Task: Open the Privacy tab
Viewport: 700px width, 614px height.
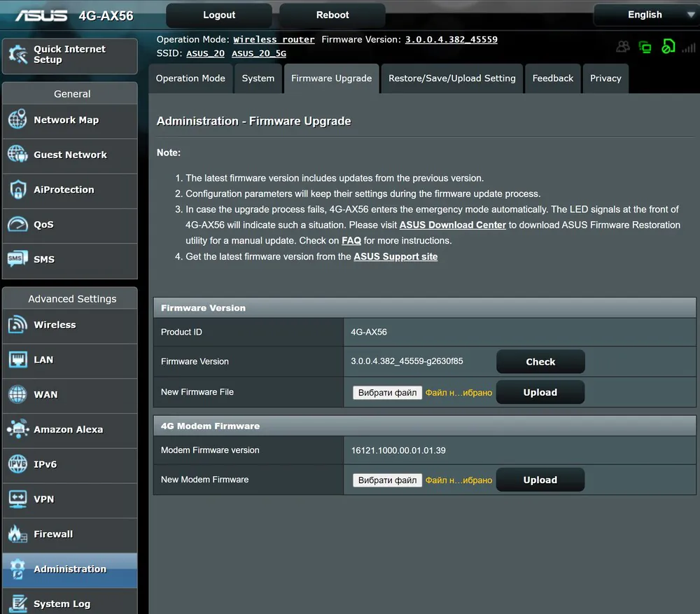Action: coord(605,78)
